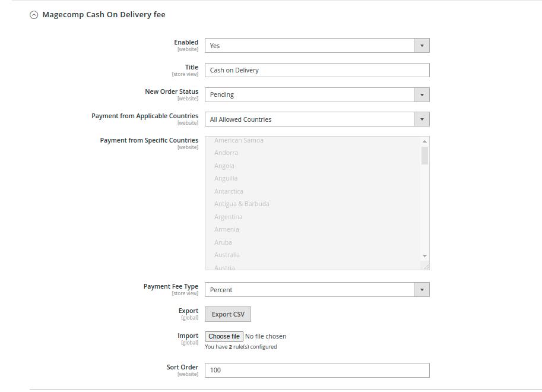Open the New Order Status dropdown

click(317, 95)
